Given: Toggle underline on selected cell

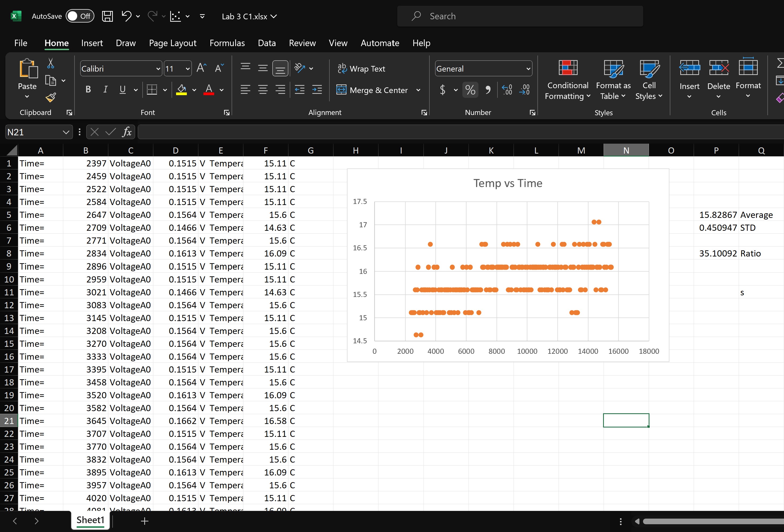Looking at the screenshot, I should click(x=122, y=90).
